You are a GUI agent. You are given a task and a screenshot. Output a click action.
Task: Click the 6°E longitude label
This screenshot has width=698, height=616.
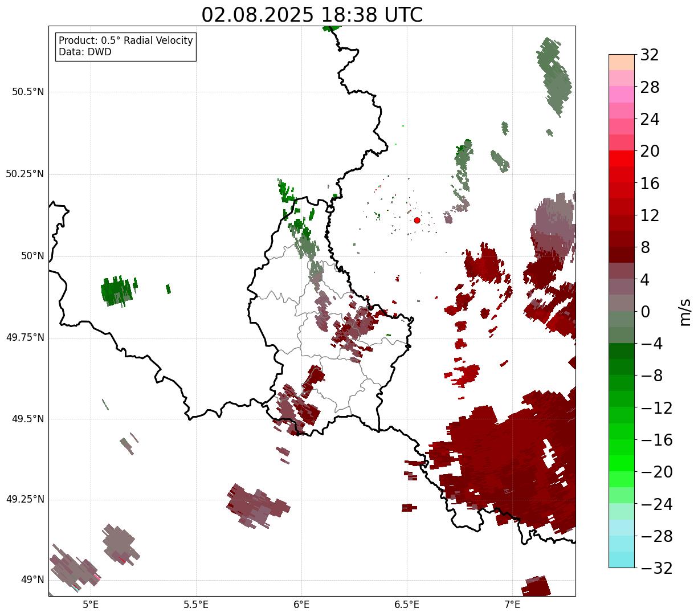tap(301, 605)
